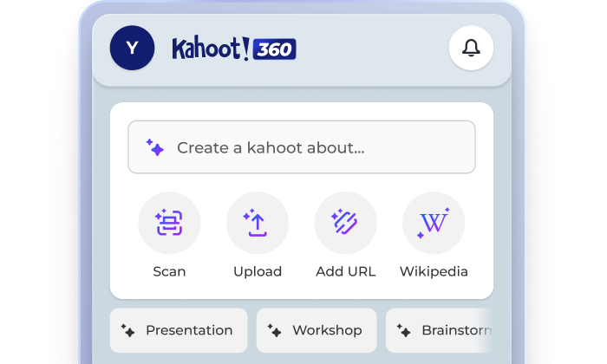
Task: Open notifications bell
Action: click(471, 48)
